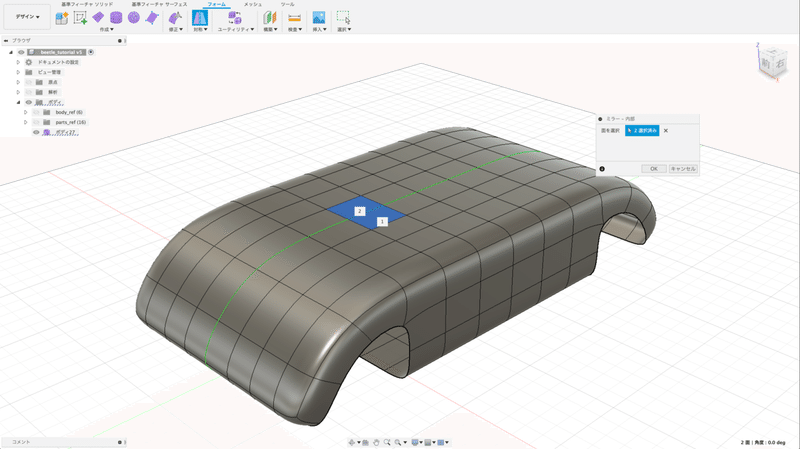Switch to メッシュ tab
This screenshot has width=800, height=449.
pos(253,4)
